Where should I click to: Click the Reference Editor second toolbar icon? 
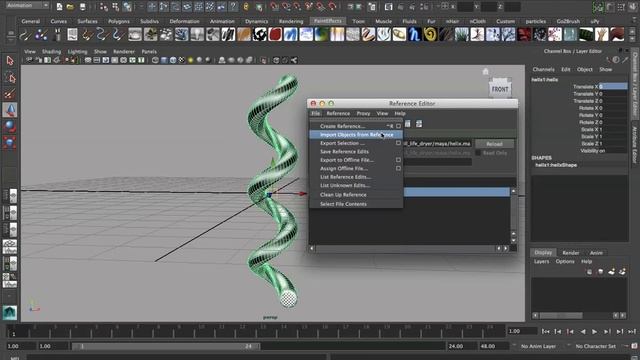419,124
